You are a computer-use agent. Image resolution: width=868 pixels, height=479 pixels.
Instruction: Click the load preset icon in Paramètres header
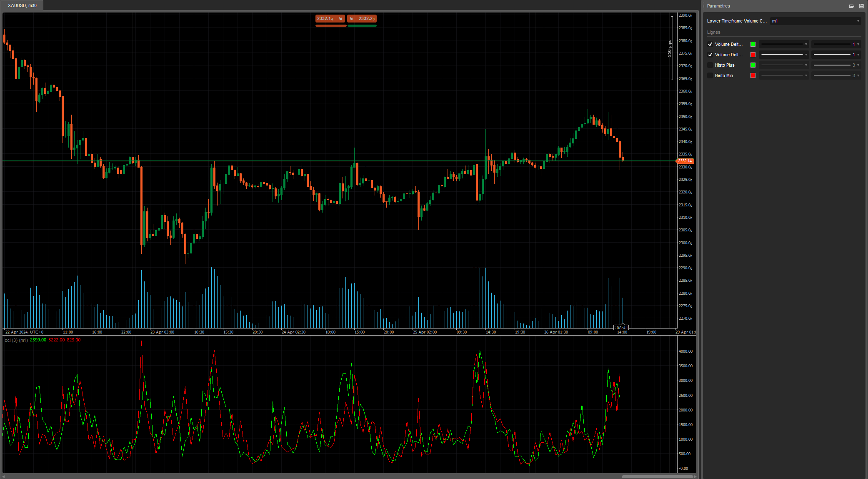click(851, 6)
